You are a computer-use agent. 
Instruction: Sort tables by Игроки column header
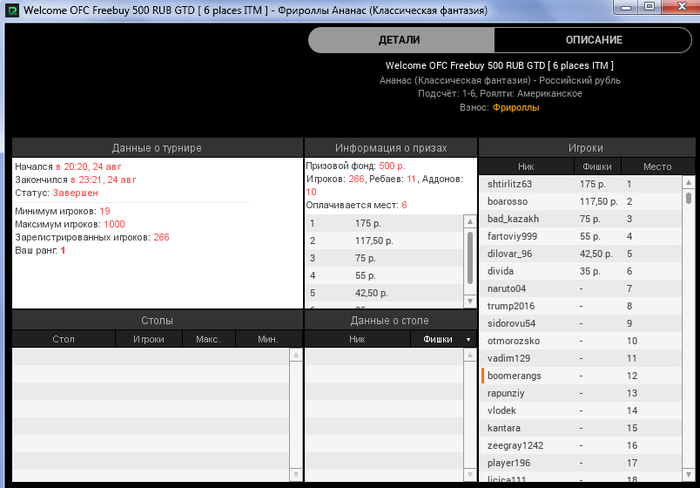pyautogui.click(x=149, y=339)
